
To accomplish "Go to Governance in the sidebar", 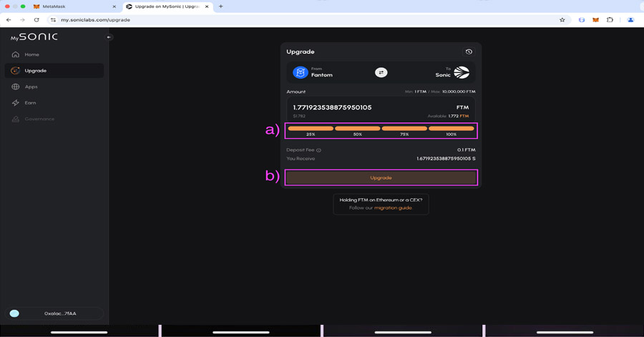I will click(x=39, y=119).
